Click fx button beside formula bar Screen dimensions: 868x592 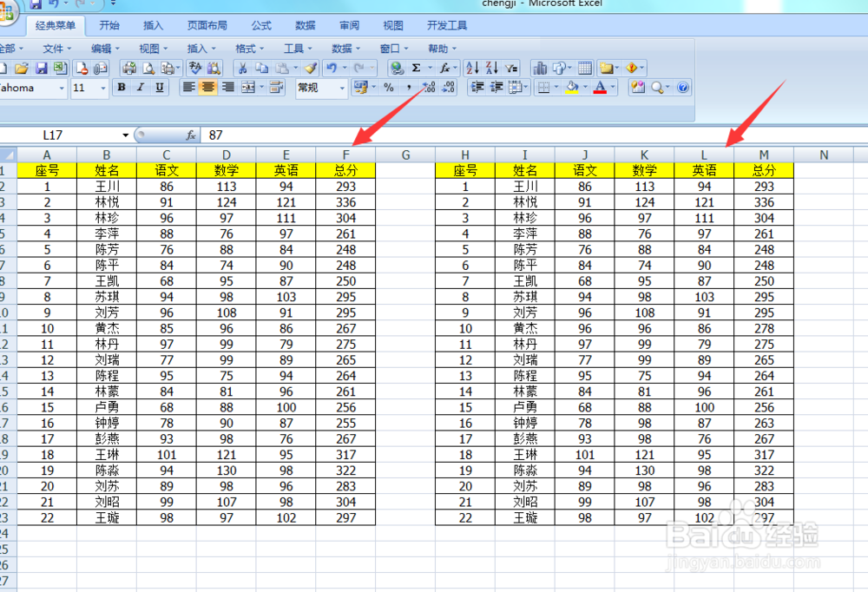[190, 135]
